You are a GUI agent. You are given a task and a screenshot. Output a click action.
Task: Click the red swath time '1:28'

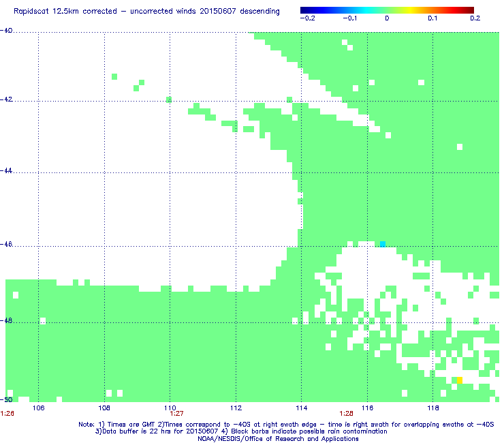pyautogui.click(x=346, y=414)
